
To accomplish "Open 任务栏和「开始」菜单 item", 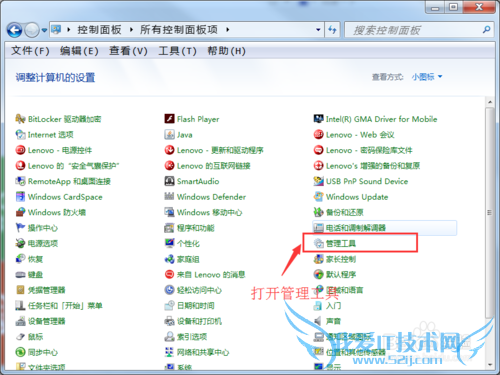I will 59,306.
